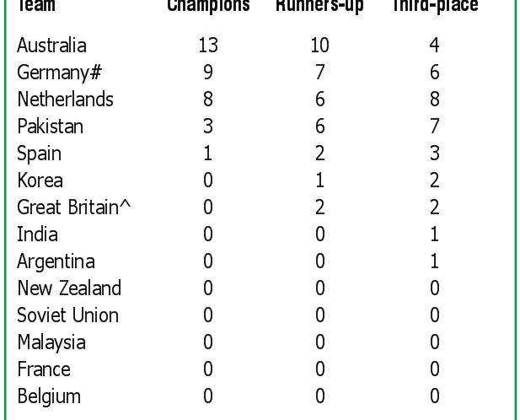
Task: Select the Great Britain^ team name
Action: click(x=74, y=207)
